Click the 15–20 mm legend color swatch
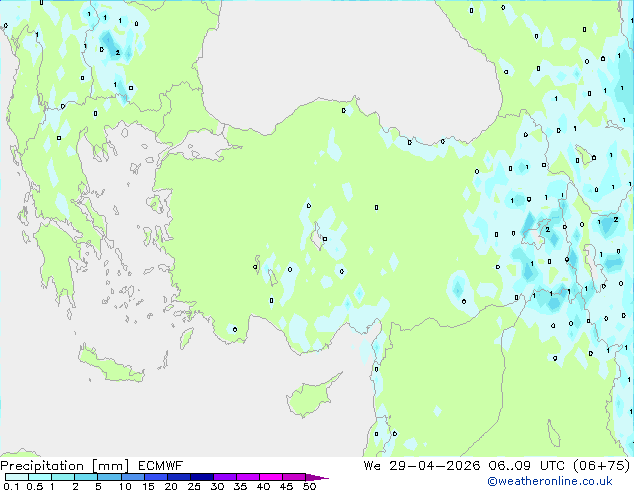The height and width of the screenshot is (490, 634). (155, 477)
